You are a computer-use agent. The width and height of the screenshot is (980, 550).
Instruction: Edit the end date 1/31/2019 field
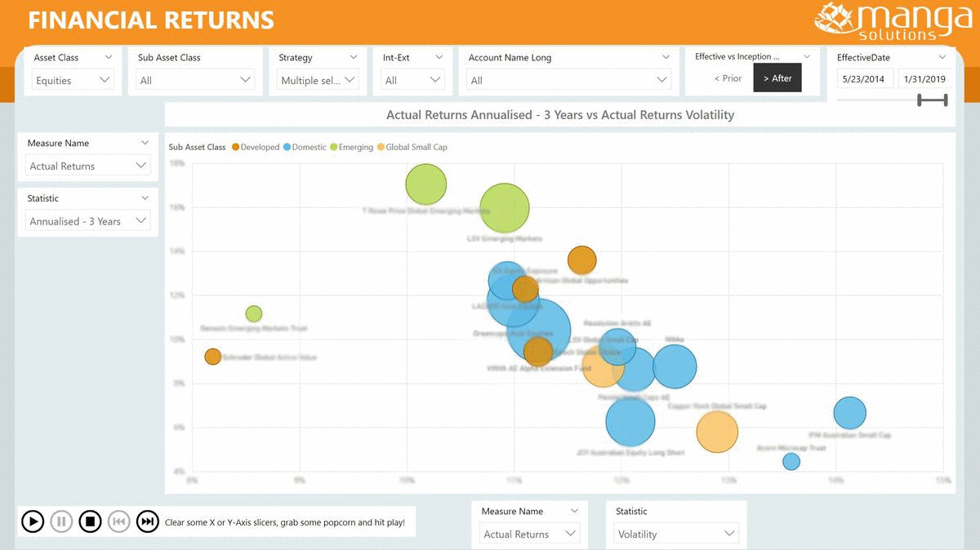(x=924, y=79)
